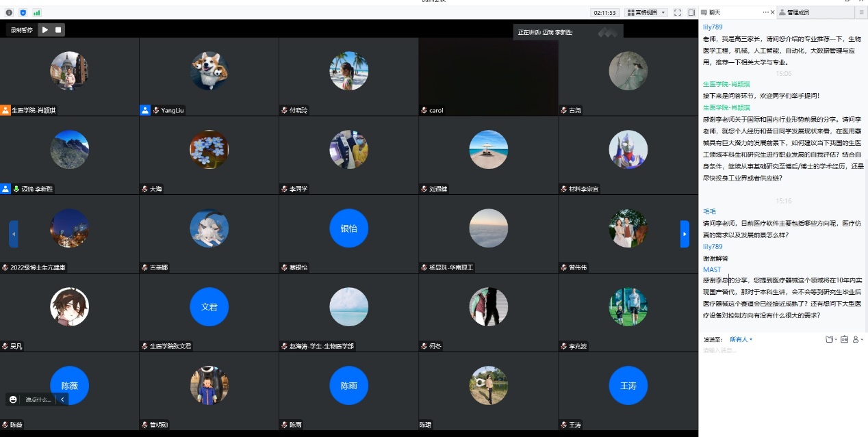This screenshot has height=437, width=868.
Task: Go to the previous page of participants
Action: click(13, 234)
